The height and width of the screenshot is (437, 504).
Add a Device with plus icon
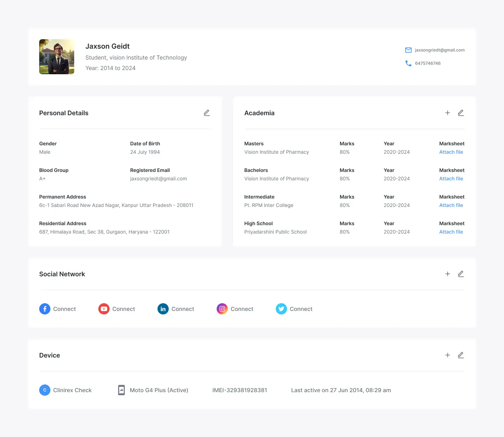tap(447, 355)
